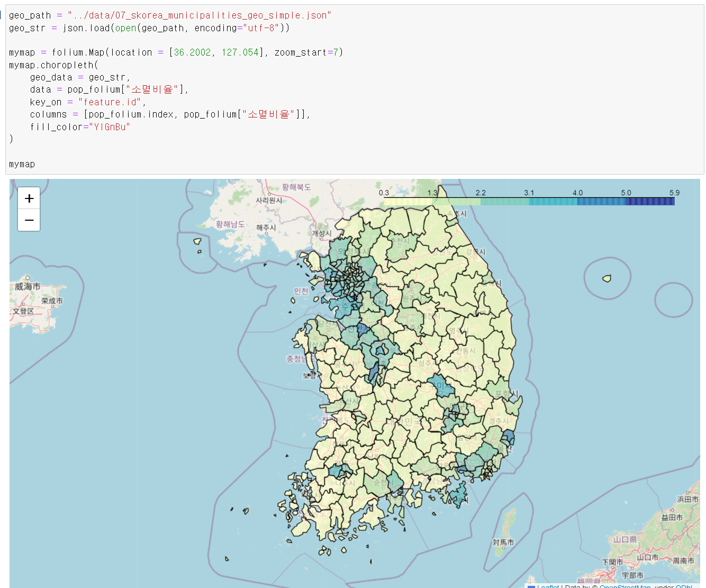Click the final mymap line in the code cell
Image resolution: width=706 pixels, height=588 pixels.
click(x=22, y=164)
